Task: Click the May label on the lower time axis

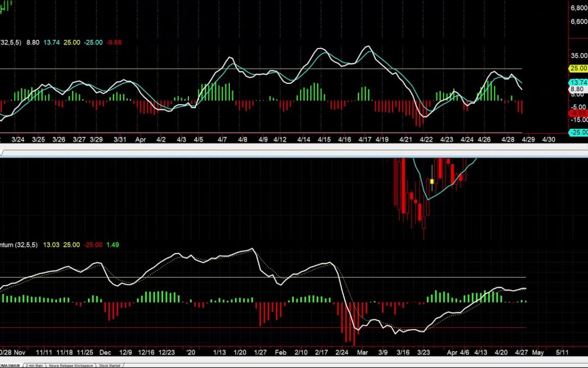Action: [538, 353]
